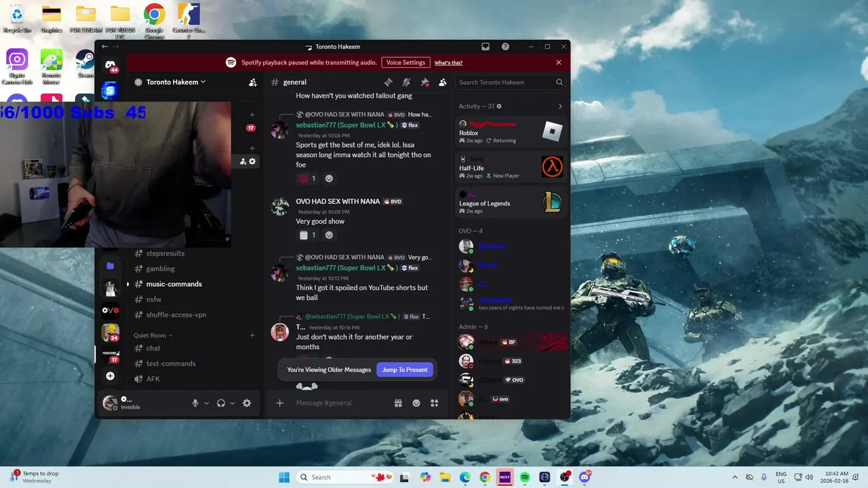Follow the What's this? link
The height and width of the screenshot is (488, 868).
(x=448, y=62)
